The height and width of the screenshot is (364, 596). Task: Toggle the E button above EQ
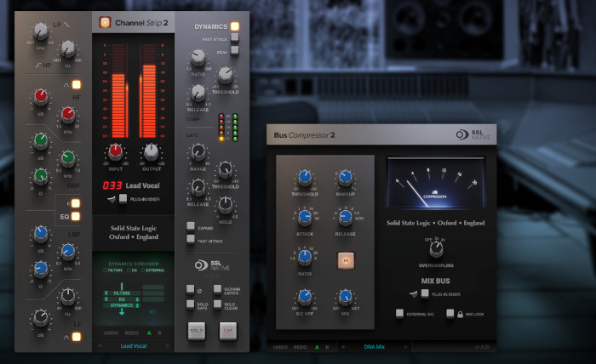pos(76,203)
